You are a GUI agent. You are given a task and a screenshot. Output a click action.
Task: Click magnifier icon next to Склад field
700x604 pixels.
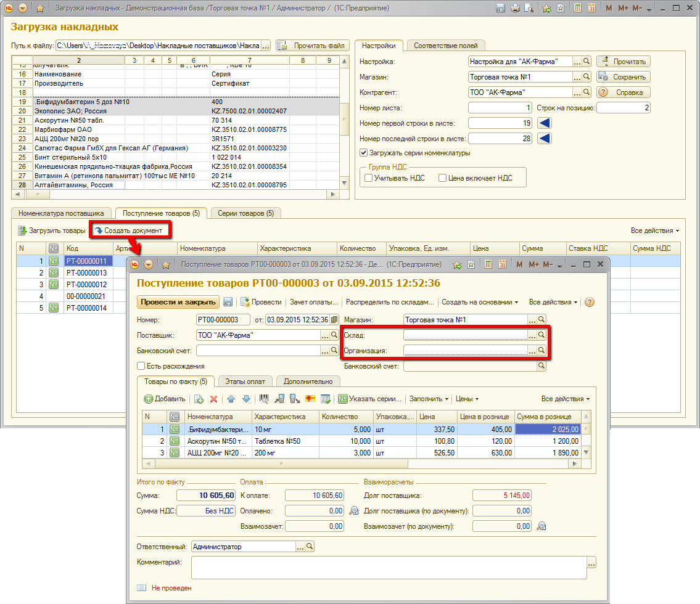(x=541, y=335)
